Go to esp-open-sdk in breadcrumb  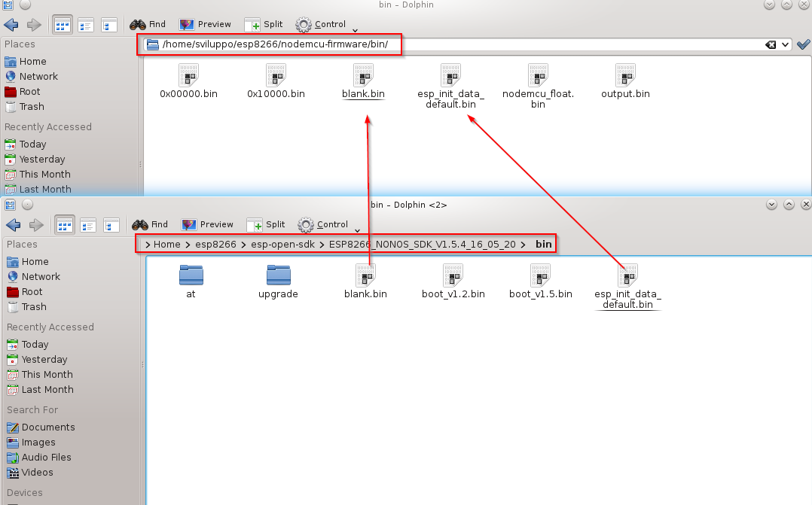point(282,245)
